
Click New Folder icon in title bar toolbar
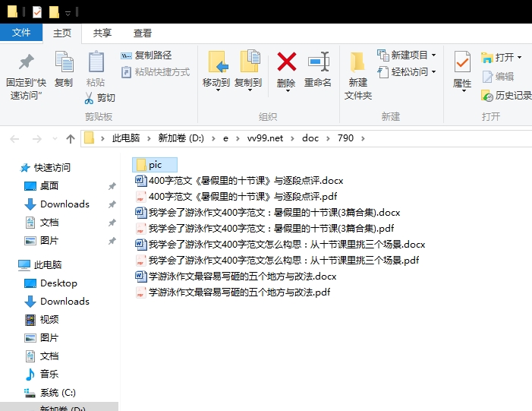point(54,12)
